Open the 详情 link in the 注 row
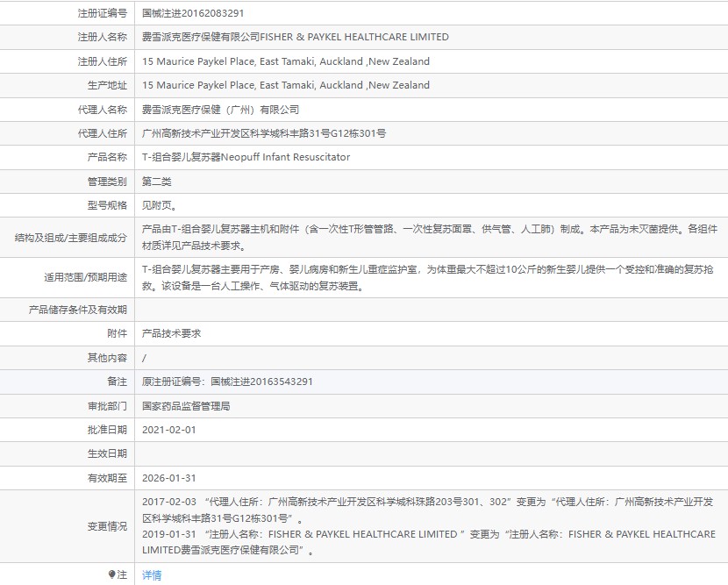728x585 pixels. pos(152,575)
